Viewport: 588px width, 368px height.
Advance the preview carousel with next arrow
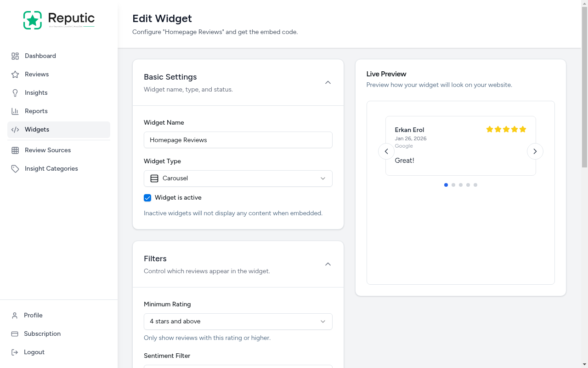pyautogui.click(x=535, y=151)
